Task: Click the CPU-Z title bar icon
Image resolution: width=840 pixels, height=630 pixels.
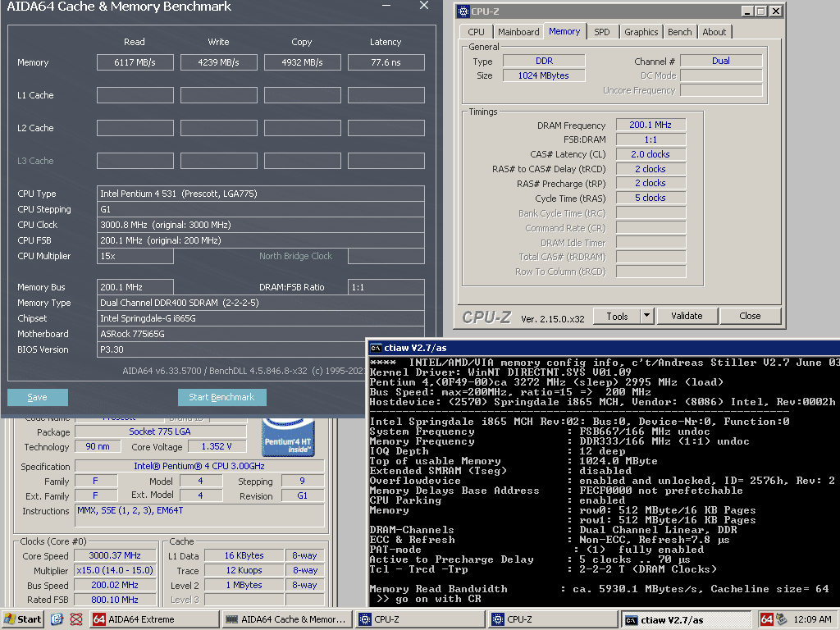Action: [x=463, y=11]
